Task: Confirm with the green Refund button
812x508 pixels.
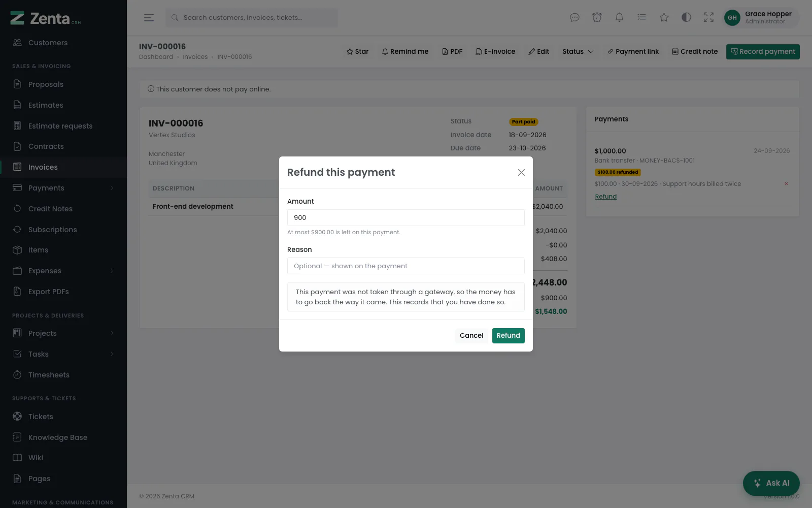Action: tap(508, 335)
